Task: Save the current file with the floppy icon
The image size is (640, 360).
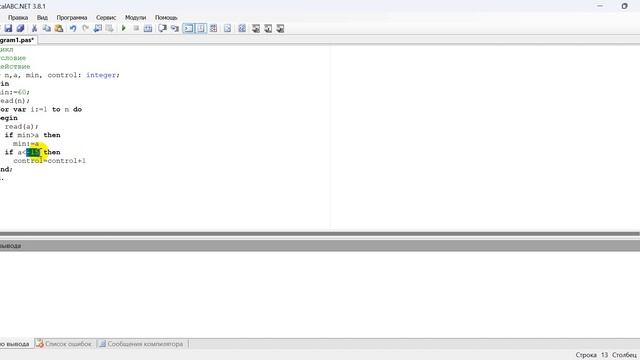Action: tap(8, 28)
